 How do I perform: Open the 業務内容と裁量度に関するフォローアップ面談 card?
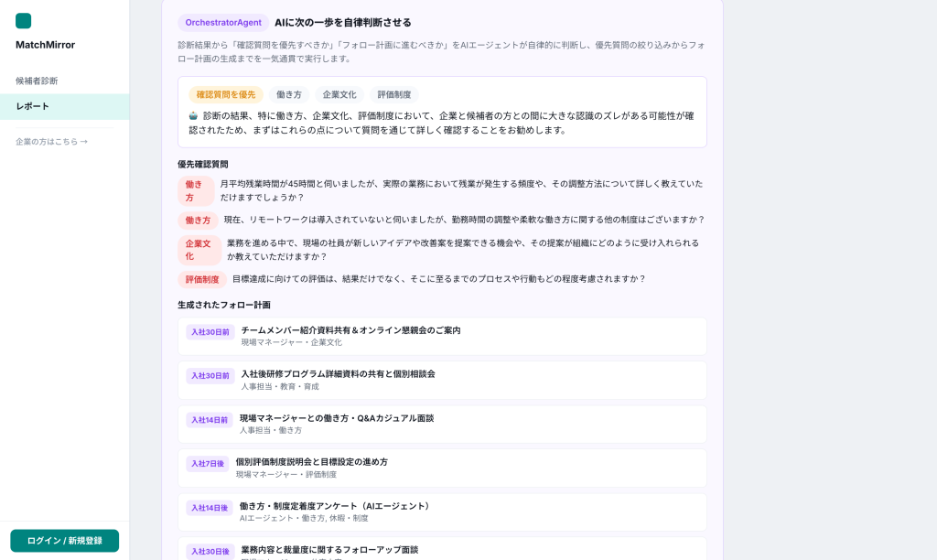[442, 549]
